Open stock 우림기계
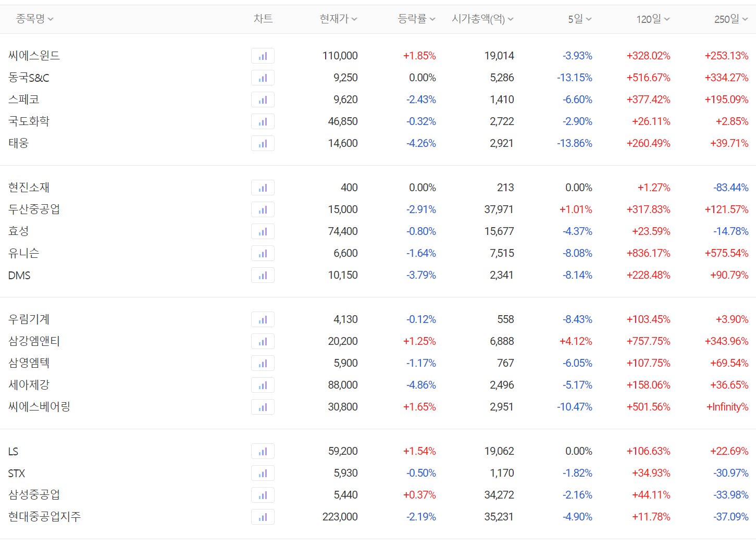 pos(29,319)
